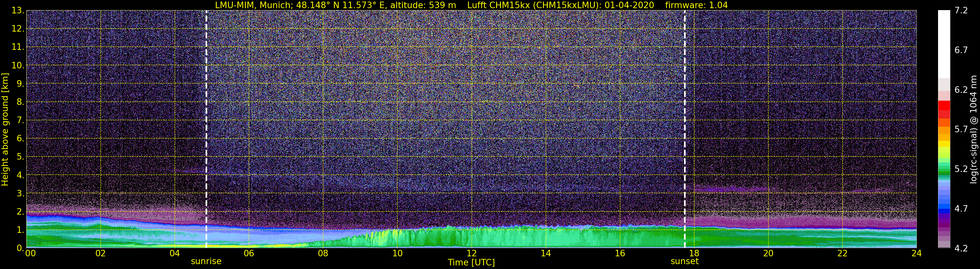Click the '11.' height axis tick label
Viewport: 980px width, 269px height.
click(18, 47)
